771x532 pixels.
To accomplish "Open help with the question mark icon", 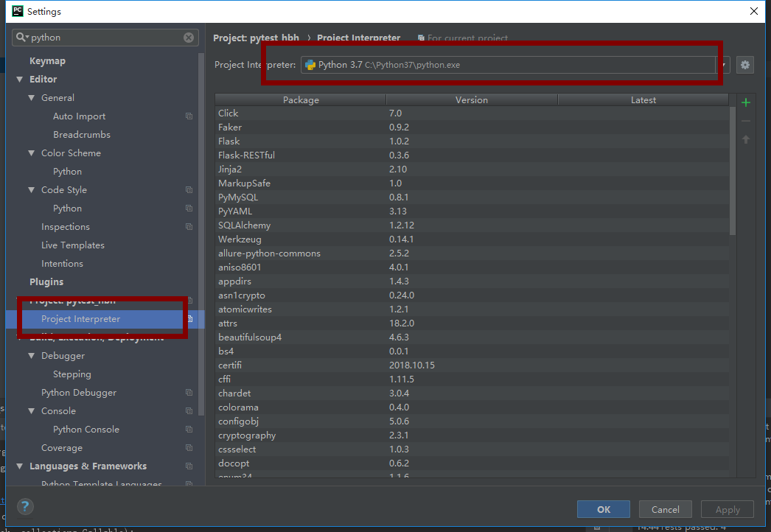I will tap(25, 506).
